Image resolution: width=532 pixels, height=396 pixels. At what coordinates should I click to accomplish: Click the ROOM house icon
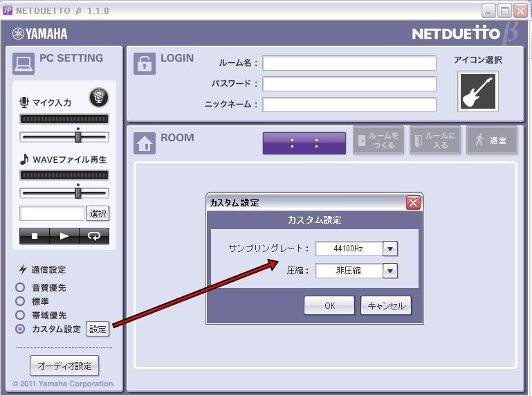[x=145, y=143]
